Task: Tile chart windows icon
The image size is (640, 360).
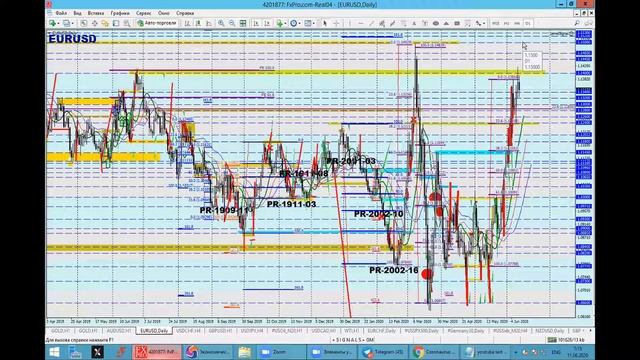Action: point(243,23)
